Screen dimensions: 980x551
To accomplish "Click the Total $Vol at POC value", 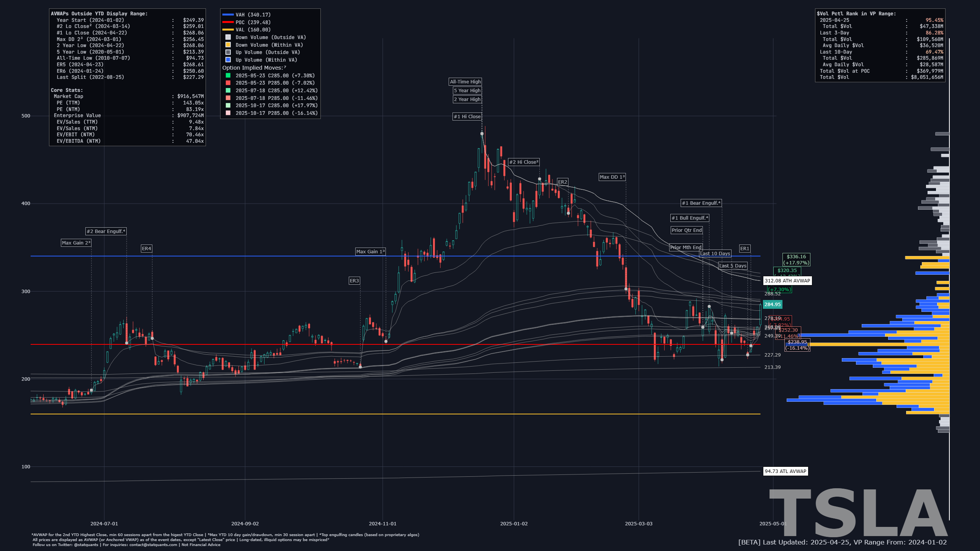I will [x=930, y=71].
